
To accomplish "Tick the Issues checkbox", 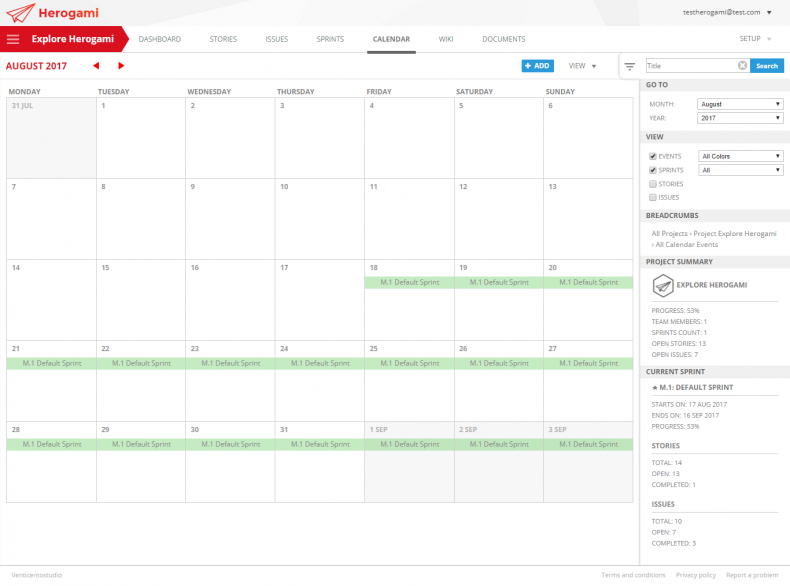I will pos(653,197).
